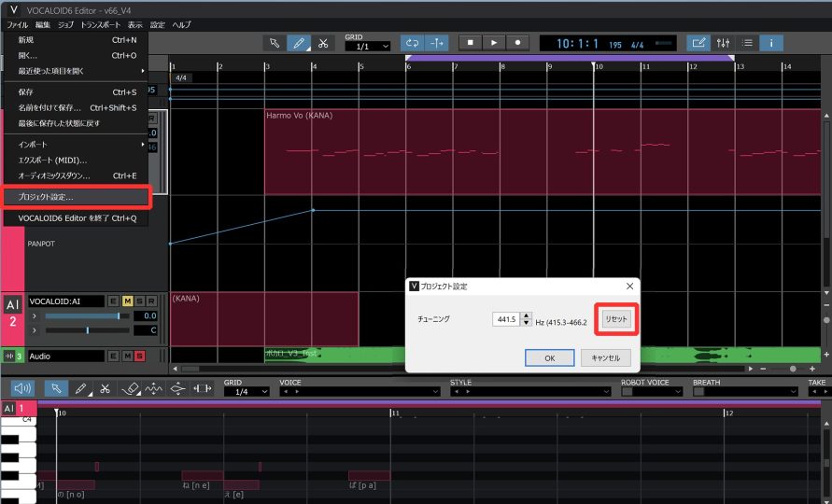Image resolution: width=832 pixels, height=504 pixels.
Task: Select the pencil tool in top toolbar
Action: 299,43
